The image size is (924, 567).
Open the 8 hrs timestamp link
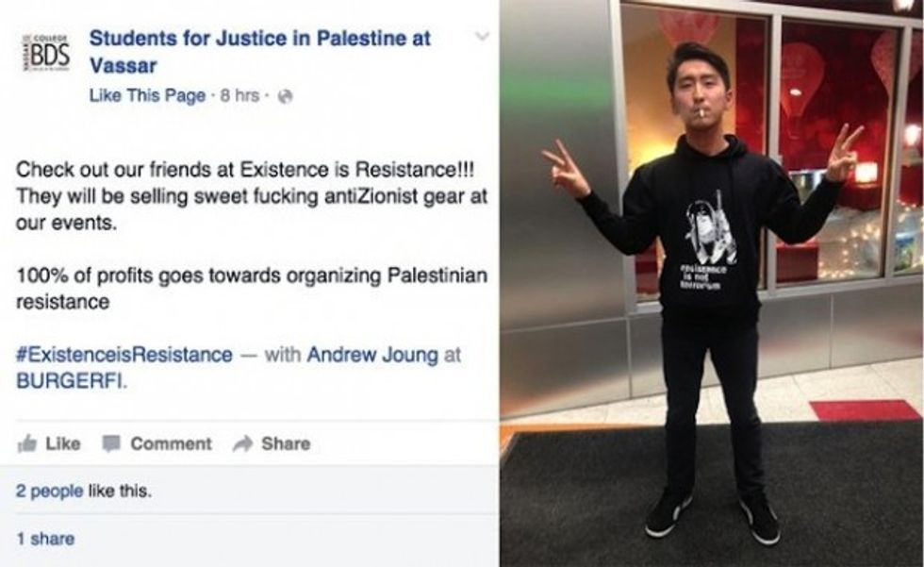coord(239,95)
